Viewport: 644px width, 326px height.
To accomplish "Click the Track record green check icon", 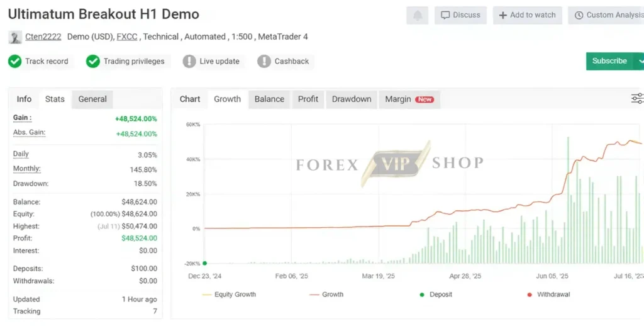I will pyautogui.click(x=15, y=61).
